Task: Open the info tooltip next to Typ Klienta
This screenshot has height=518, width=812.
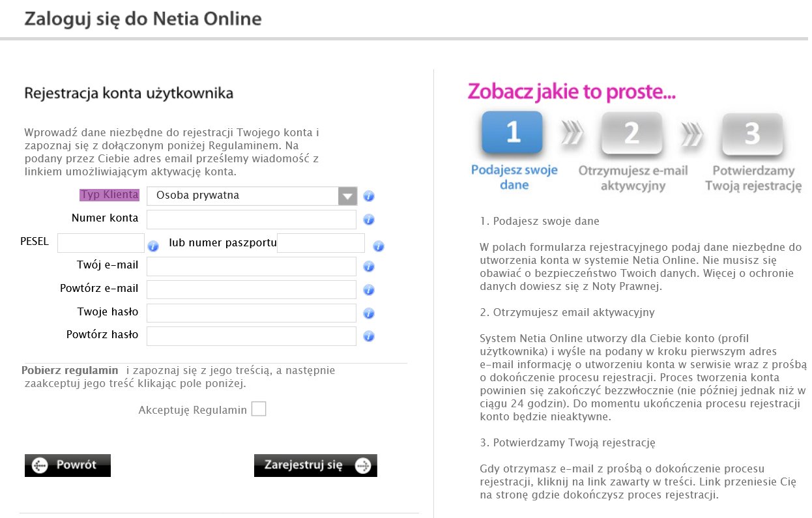Action: 369,195
